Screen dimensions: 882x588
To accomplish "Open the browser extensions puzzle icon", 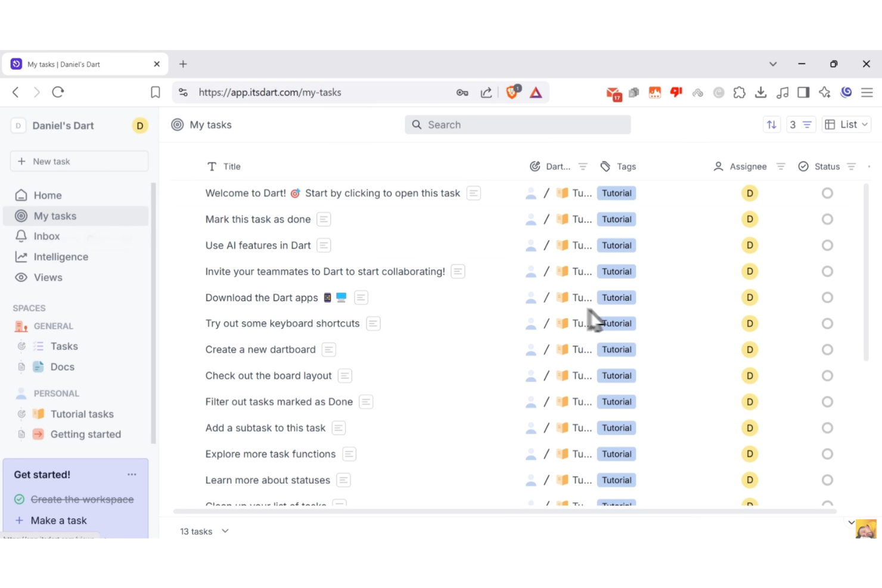I will click(740, 92).
